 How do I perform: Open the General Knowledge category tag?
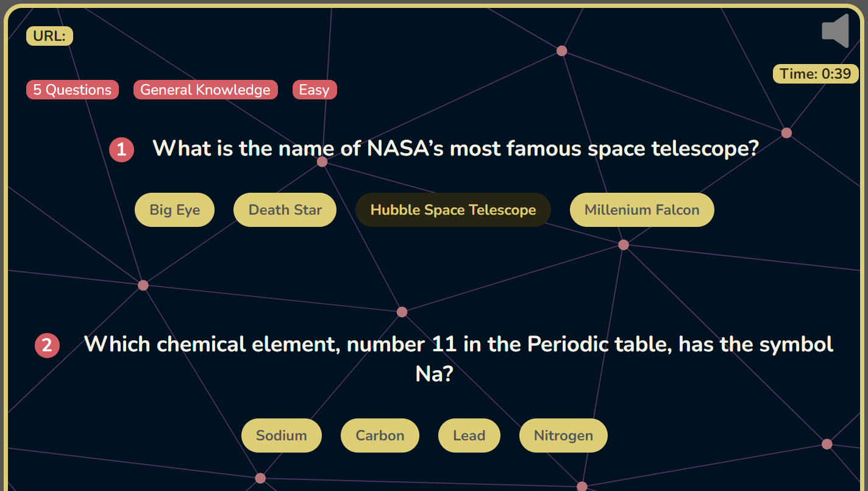(205, 90)
